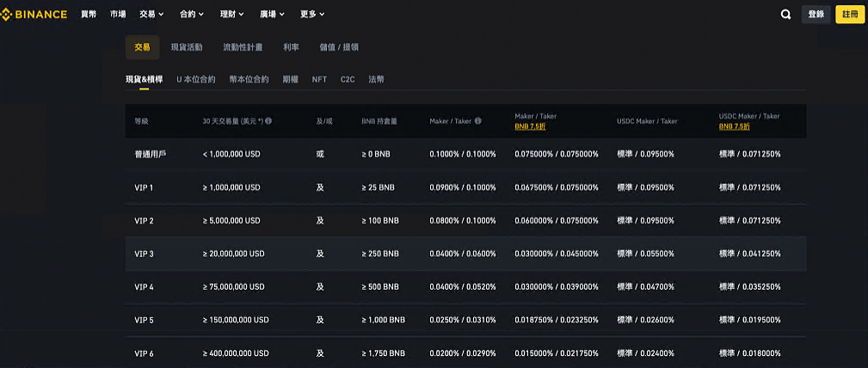
Task: Expand the 交易 dropdown menu
Action: pos(151,15)
